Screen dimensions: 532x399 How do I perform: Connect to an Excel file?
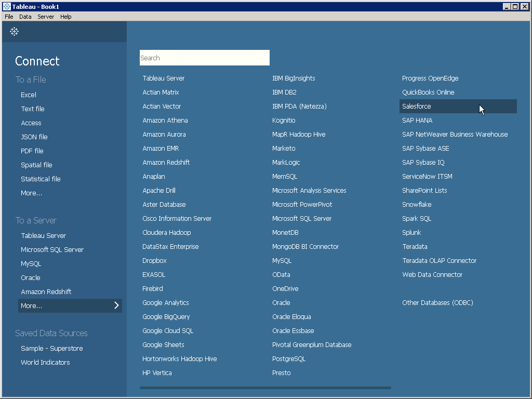(x=29, y=95)
